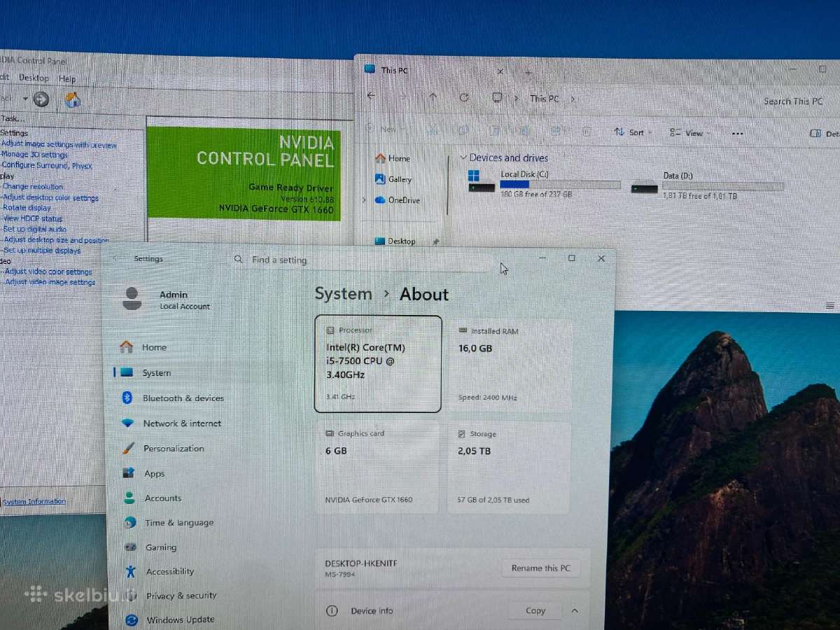Go back in File Explorer
Image resolution: width=840 pixels, height=630 pixels.
tap(371, 97)
